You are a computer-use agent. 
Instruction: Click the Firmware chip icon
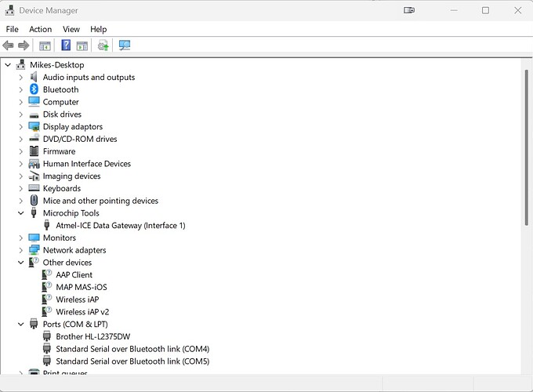pyautogui.click(x=34, y=151)
